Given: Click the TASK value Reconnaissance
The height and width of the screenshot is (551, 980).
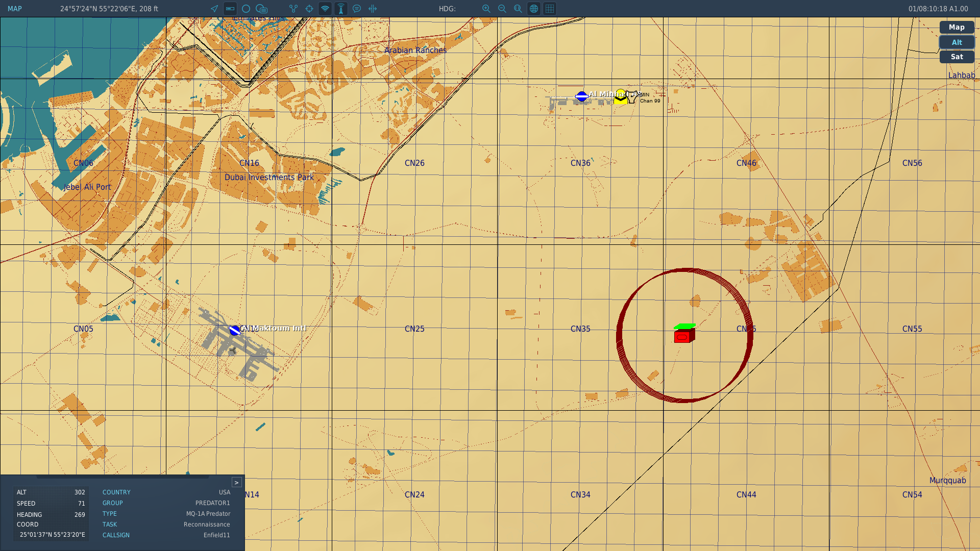Looking at the screenshot, I should [x=207, y=524].
